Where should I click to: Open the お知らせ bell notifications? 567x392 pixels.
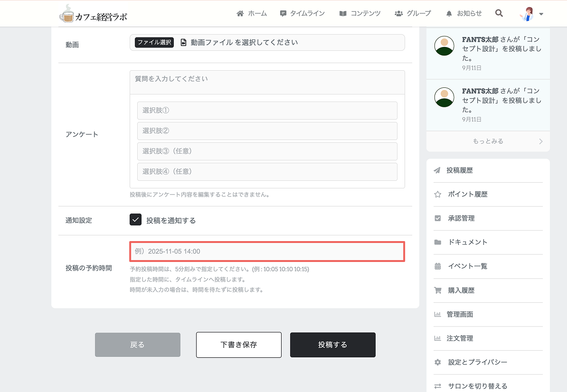[464, 13]
